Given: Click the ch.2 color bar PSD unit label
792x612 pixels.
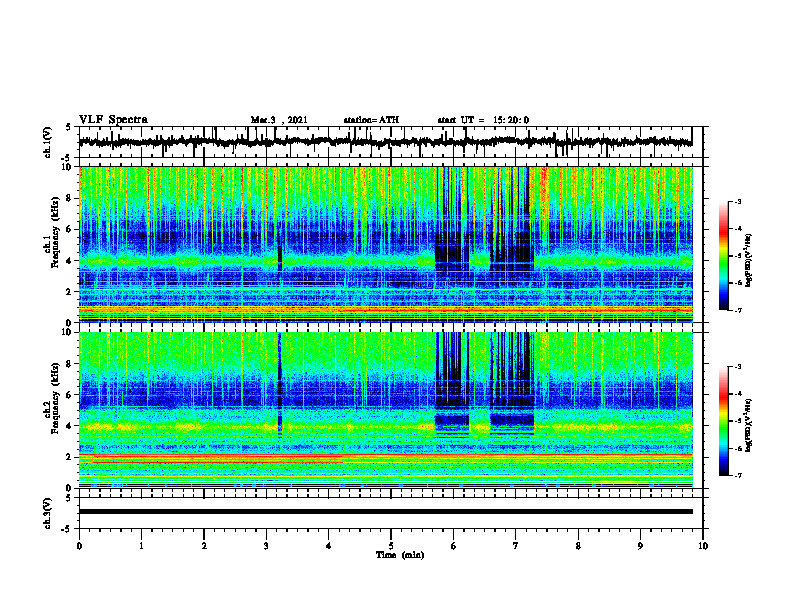Looking at the screenshot, I should (x=748, y=426).
